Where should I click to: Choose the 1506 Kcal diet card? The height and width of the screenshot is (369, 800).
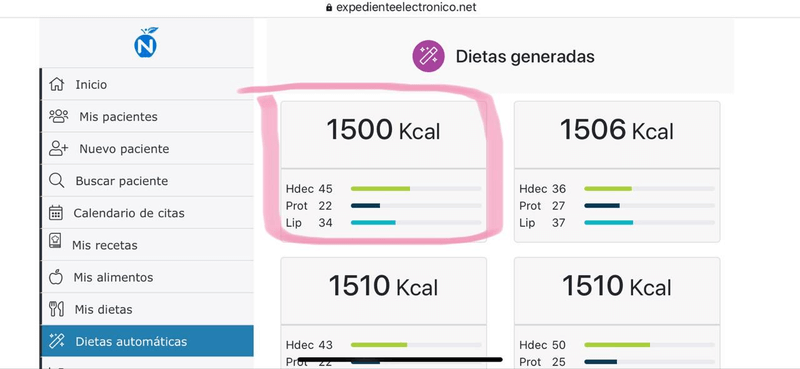click(x=617, y=171)
